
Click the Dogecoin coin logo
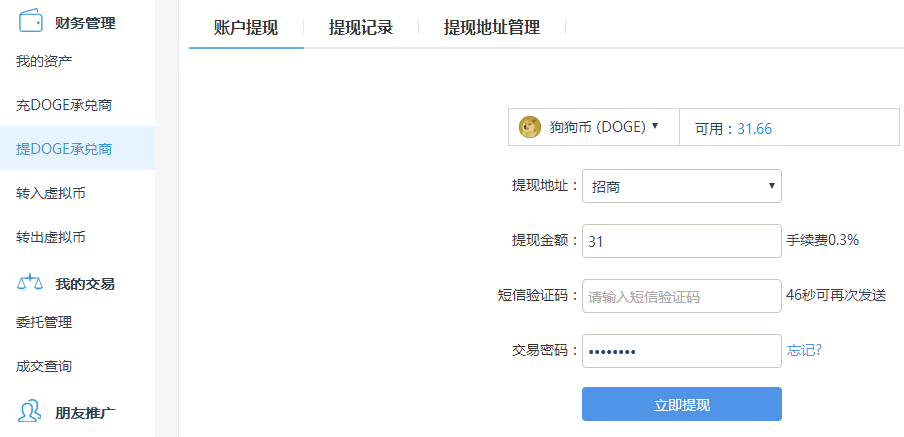pyautogui.click(x=529, y=127)
